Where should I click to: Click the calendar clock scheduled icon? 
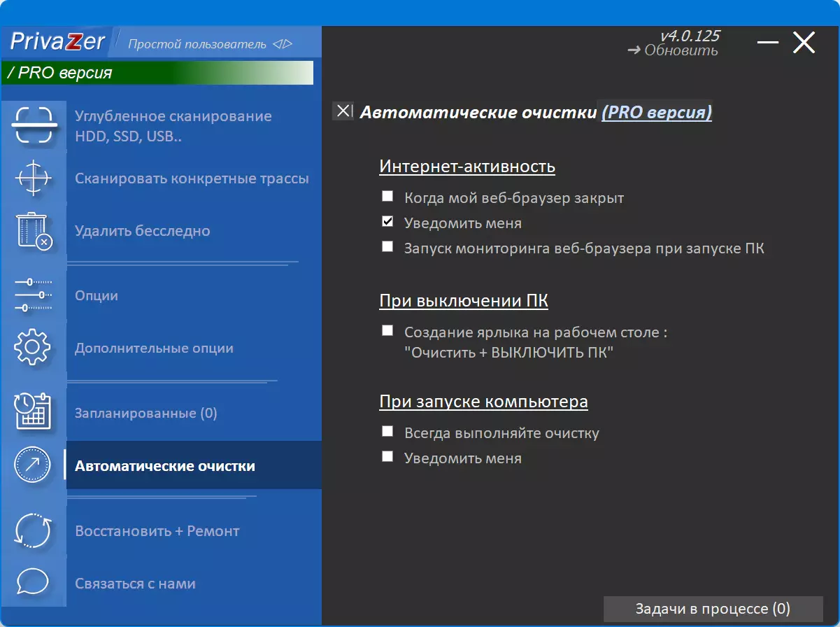click(34, 412)
